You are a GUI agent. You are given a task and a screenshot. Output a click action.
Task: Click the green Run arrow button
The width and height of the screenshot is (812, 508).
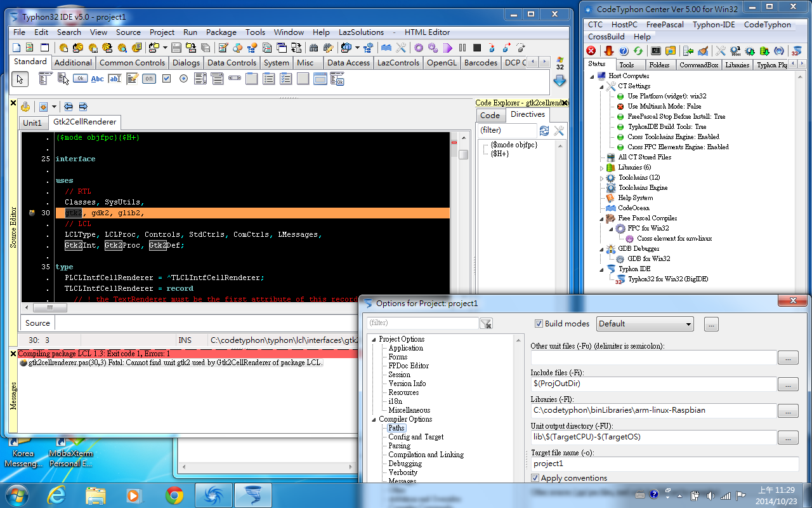(x=448, y=48)
